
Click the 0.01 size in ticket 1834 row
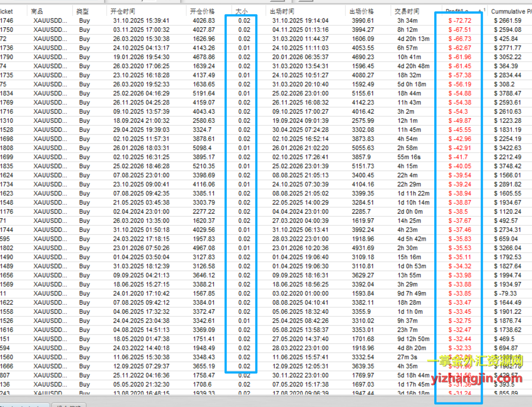[244, 93]
